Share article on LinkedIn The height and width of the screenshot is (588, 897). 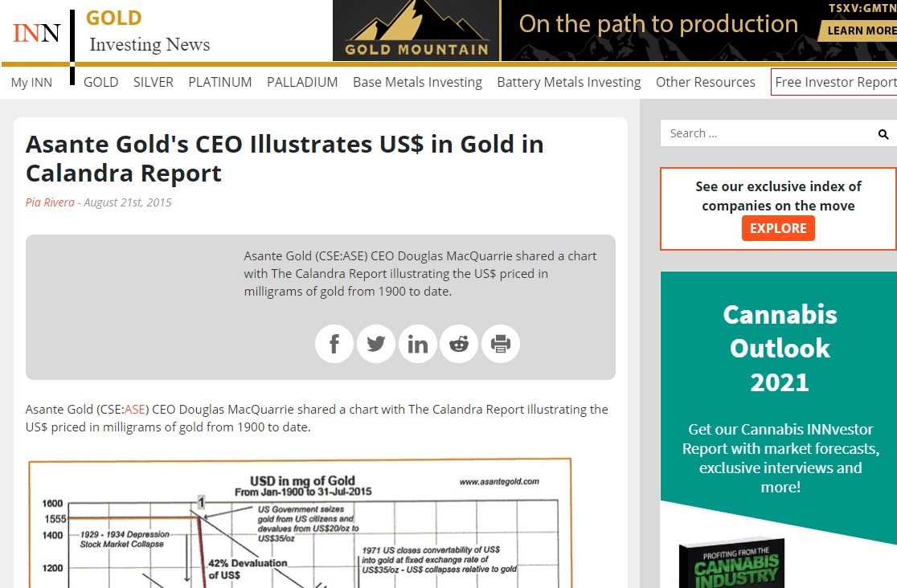pos(418,344)
